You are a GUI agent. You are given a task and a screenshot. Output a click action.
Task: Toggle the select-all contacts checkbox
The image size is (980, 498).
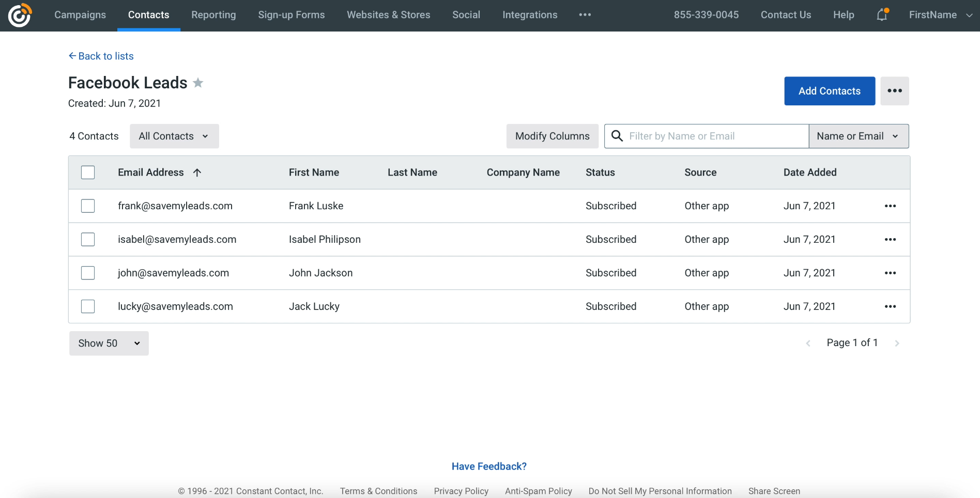[88, 173]
